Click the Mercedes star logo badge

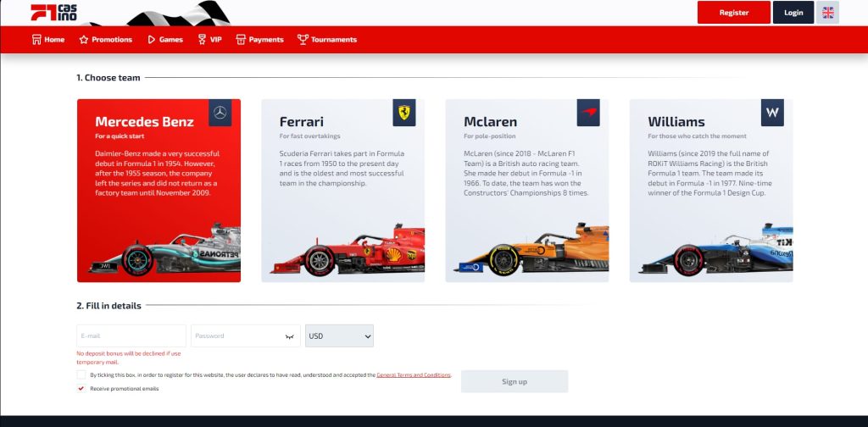220,113
